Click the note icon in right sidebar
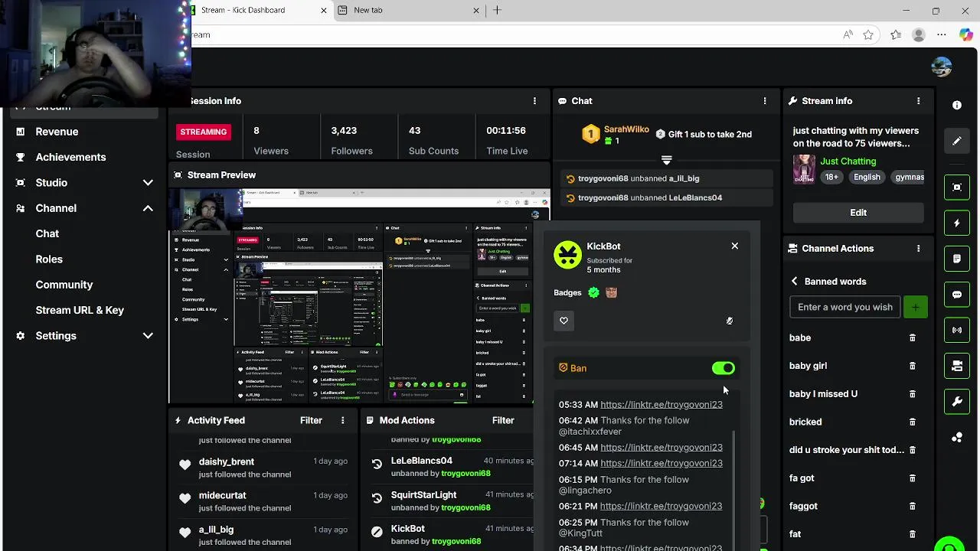This screenshot has height=551, width=980. (957, 259)
